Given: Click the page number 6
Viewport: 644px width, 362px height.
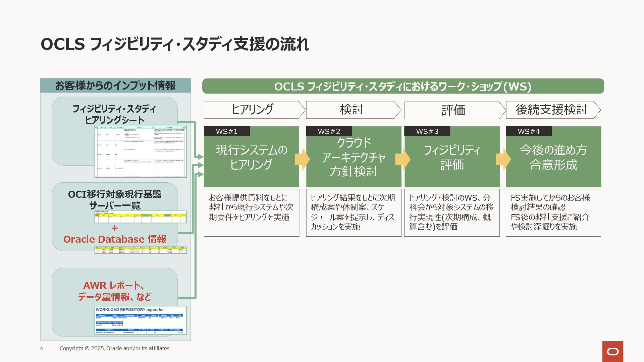Looking at the screenshot, I should tap(42, 349).
